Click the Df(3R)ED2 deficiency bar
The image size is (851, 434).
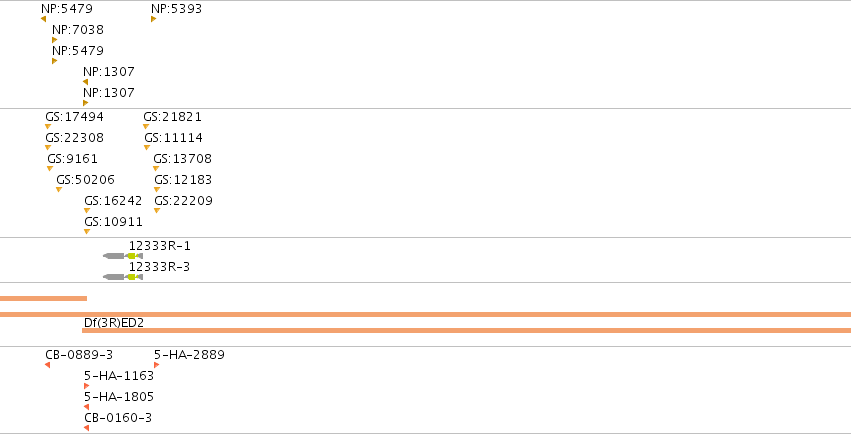[466, 330]
